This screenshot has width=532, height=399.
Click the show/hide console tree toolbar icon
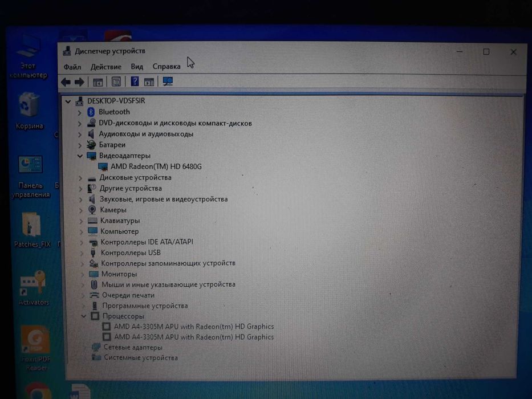tap(98, 82)
